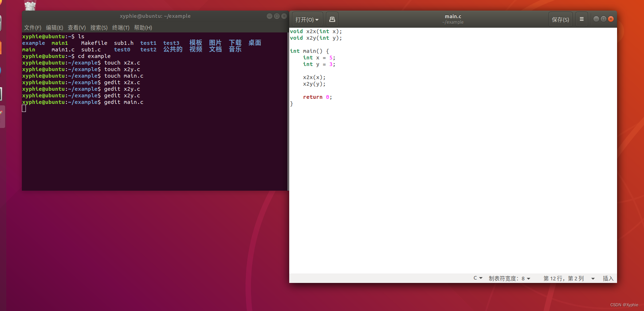Click the main.c title in gedit header
This screenshot has height=311, width=644.
pyautogui.click(x=453, y=16)
